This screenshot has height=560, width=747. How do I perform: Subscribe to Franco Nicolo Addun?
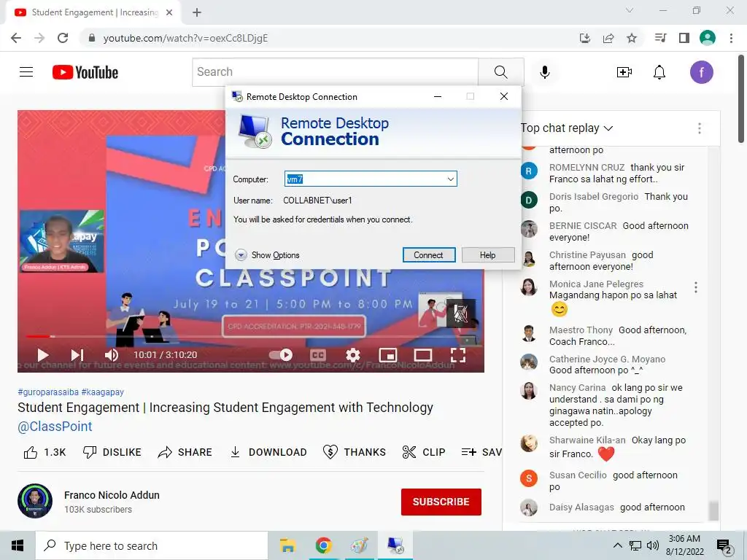[441, 502]
